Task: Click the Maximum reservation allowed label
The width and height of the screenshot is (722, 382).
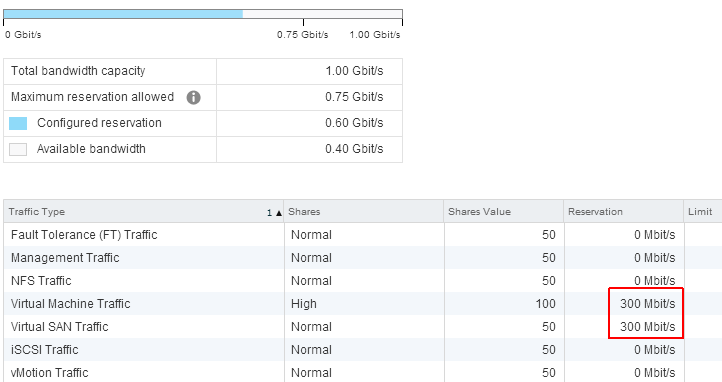Action: click(x=93, y=97)
